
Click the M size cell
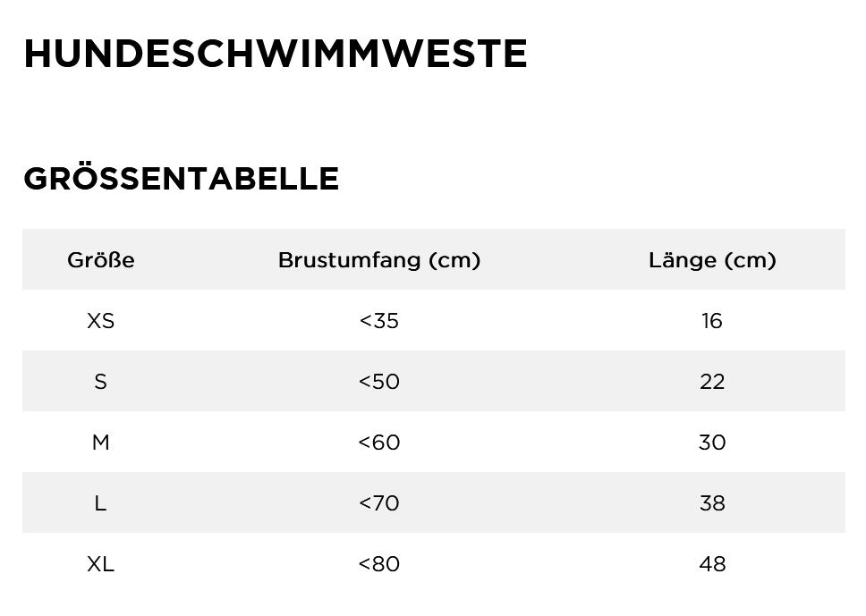pos(100,443)
